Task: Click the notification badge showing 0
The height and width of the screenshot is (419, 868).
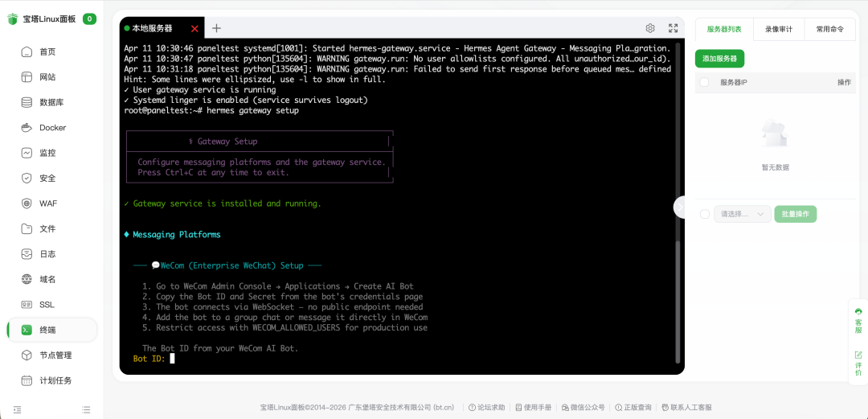Action: point(90,18)
